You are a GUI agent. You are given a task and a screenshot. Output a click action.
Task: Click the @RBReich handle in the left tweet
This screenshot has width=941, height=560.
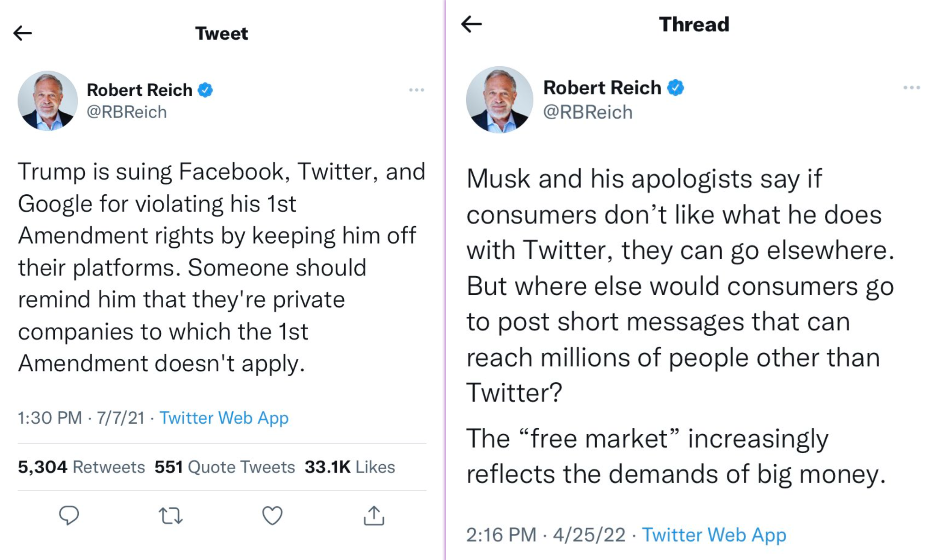(127, 112)
